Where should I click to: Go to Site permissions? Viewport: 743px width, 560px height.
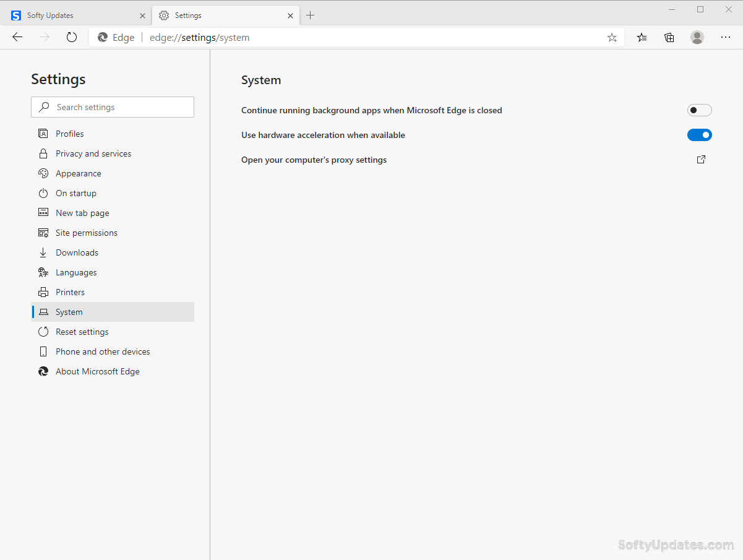[113, 233]
